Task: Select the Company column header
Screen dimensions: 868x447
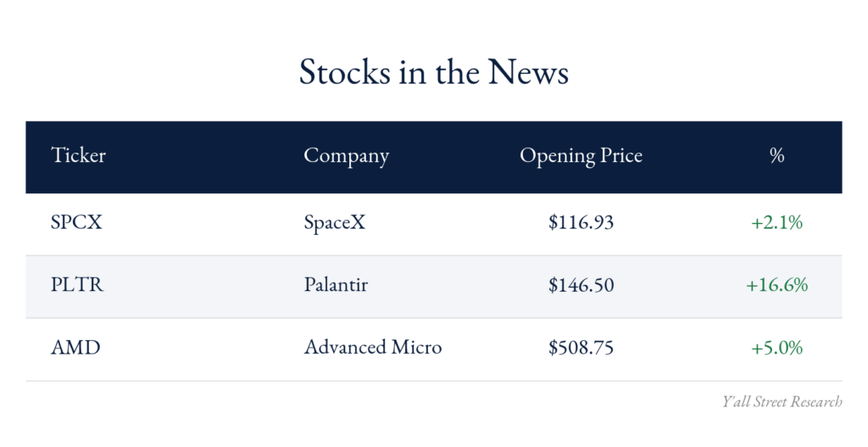Action: click(x=346, y=156)
